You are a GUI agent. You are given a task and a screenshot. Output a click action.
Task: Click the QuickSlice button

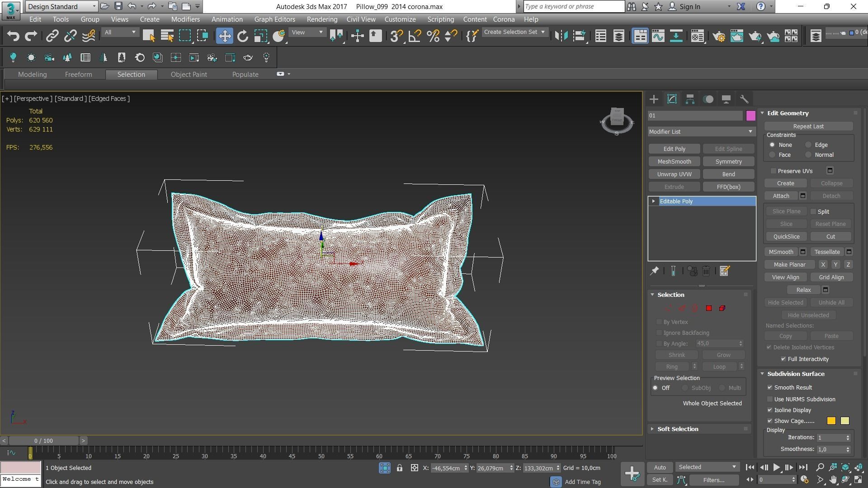point(786,237)
